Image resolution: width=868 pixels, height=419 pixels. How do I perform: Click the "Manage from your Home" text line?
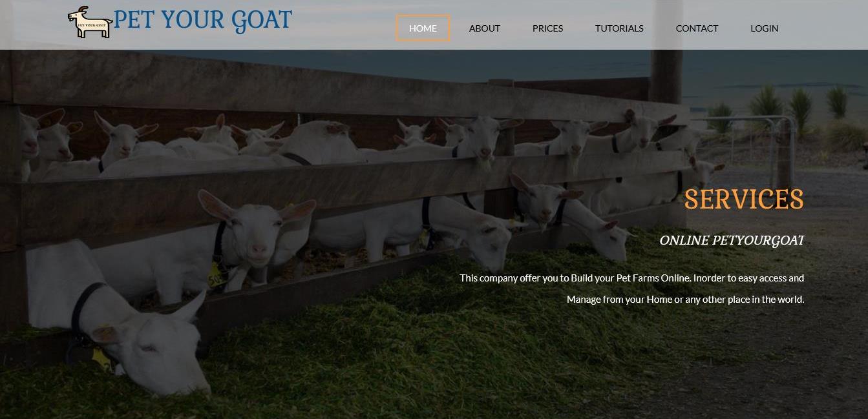[685, 300]
